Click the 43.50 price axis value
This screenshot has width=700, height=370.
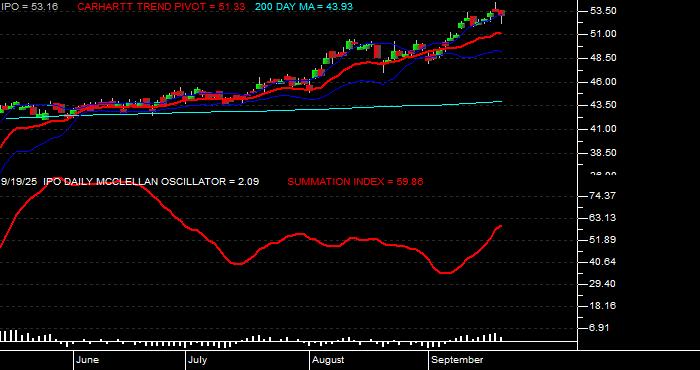pos(604,105)
